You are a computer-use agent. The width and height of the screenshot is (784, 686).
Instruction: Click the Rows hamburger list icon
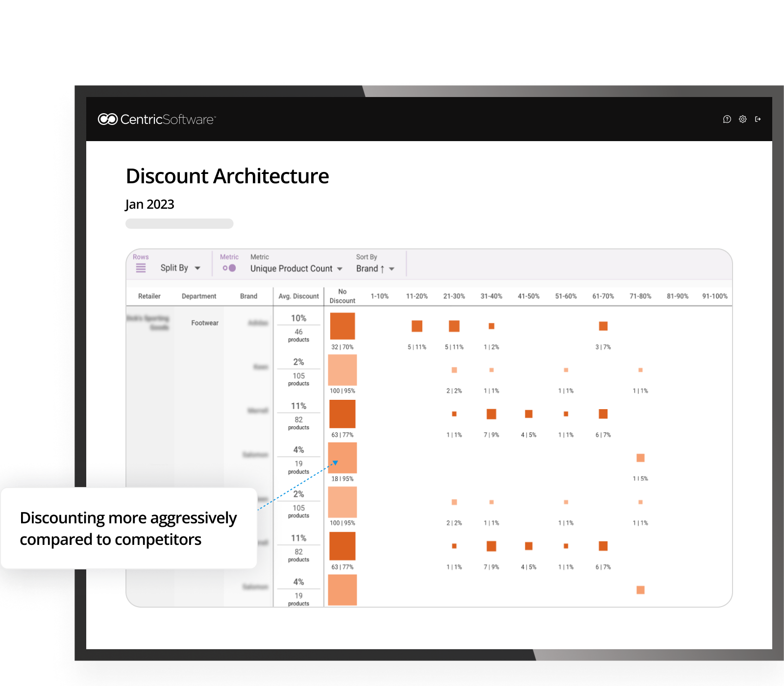coord(141,268)
